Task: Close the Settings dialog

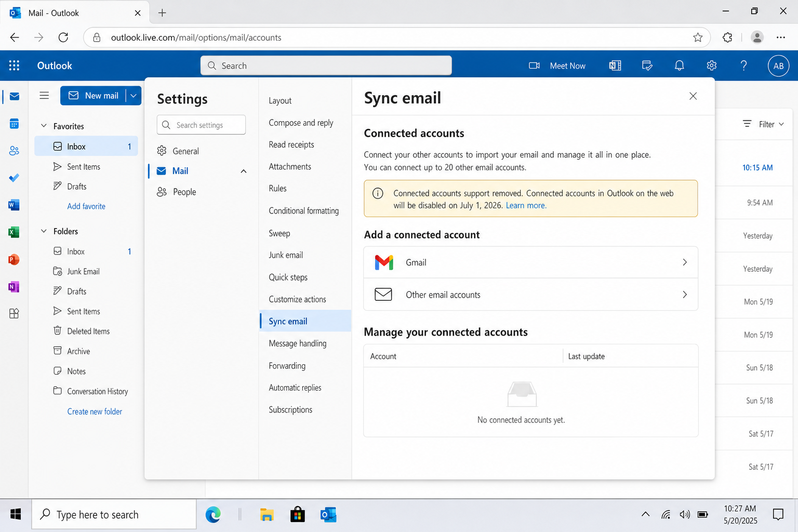Action: tap(693, 96)
